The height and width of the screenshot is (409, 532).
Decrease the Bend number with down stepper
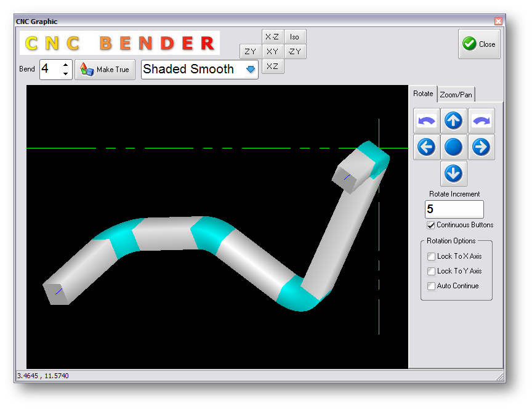click(66, 74)
